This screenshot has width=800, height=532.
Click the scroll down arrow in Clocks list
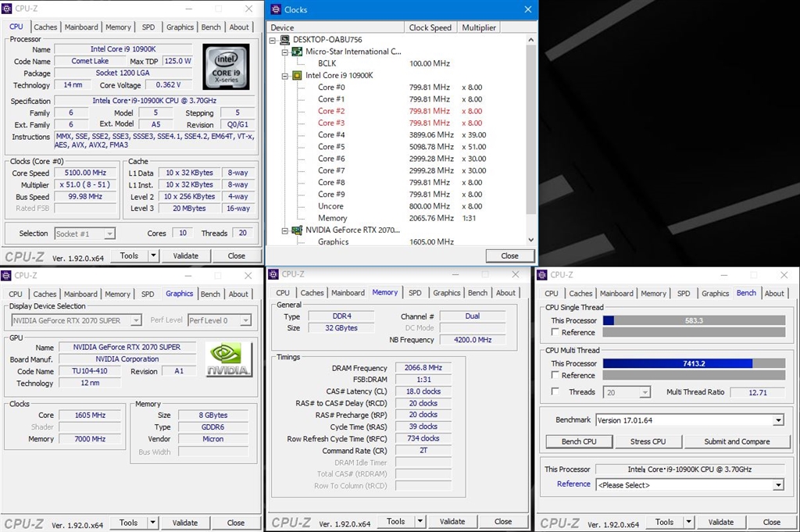[530, 239]
